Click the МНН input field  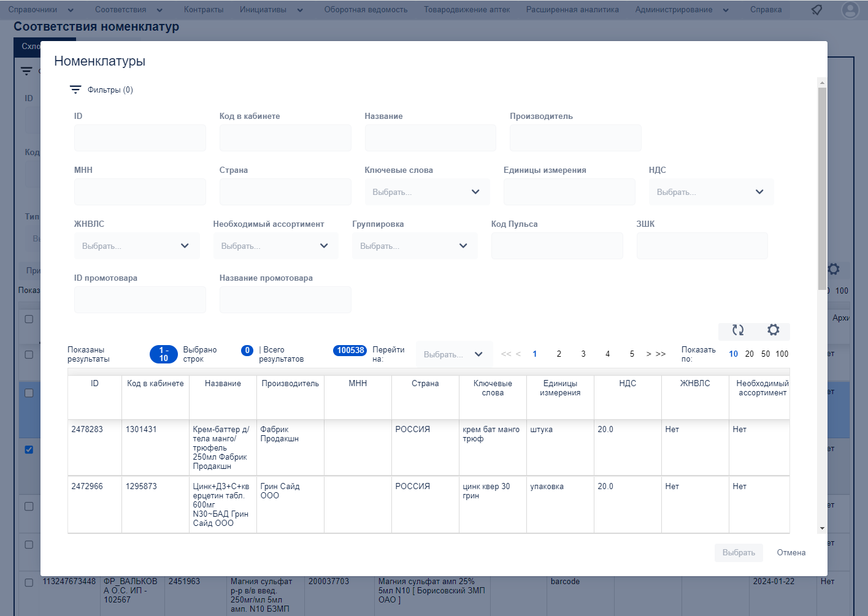coord(140,192)
